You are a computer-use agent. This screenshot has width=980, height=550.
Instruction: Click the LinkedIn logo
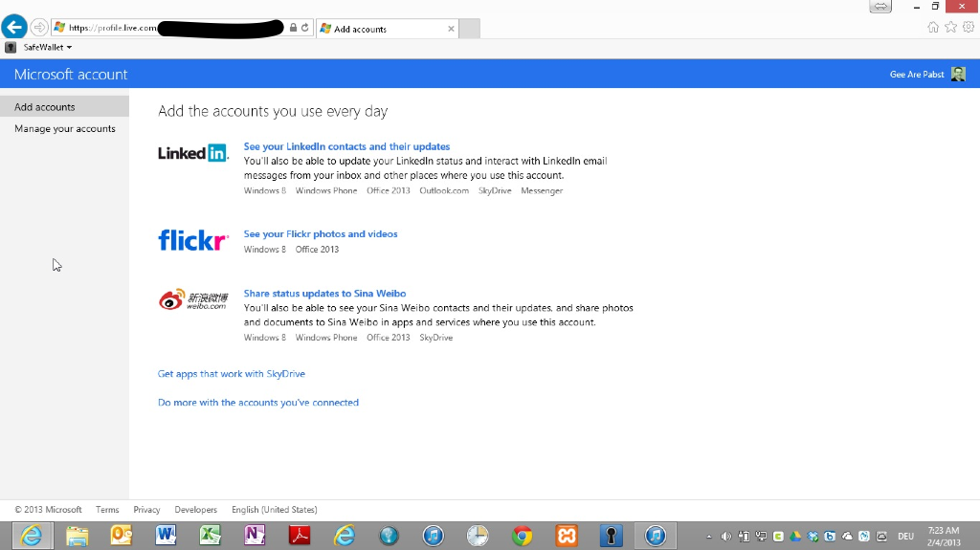pos(193,153)
